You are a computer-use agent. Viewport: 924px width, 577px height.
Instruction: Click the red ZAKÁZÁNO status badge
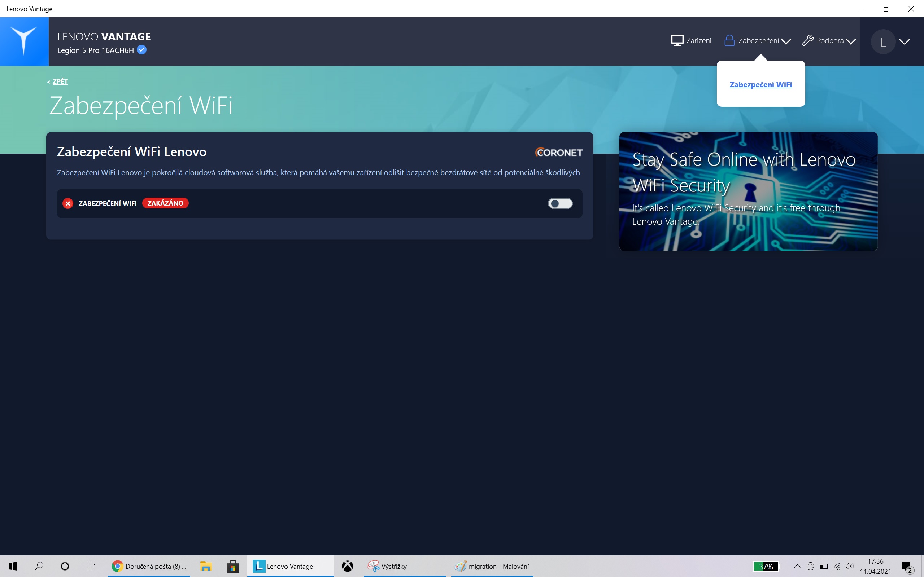click(x=165, y=203)
